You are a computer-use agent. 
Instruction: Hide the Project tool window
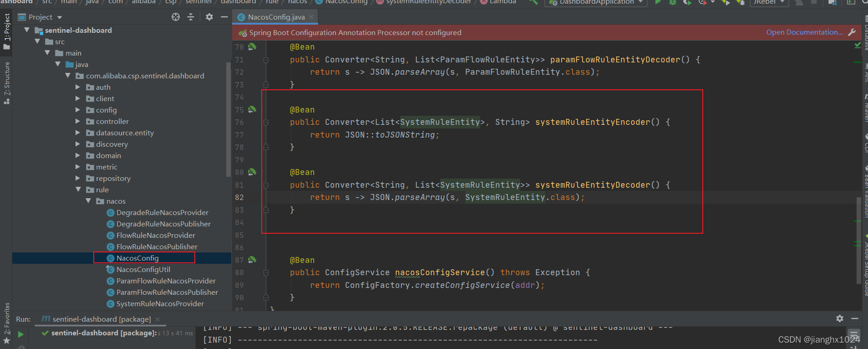[224, 17]
